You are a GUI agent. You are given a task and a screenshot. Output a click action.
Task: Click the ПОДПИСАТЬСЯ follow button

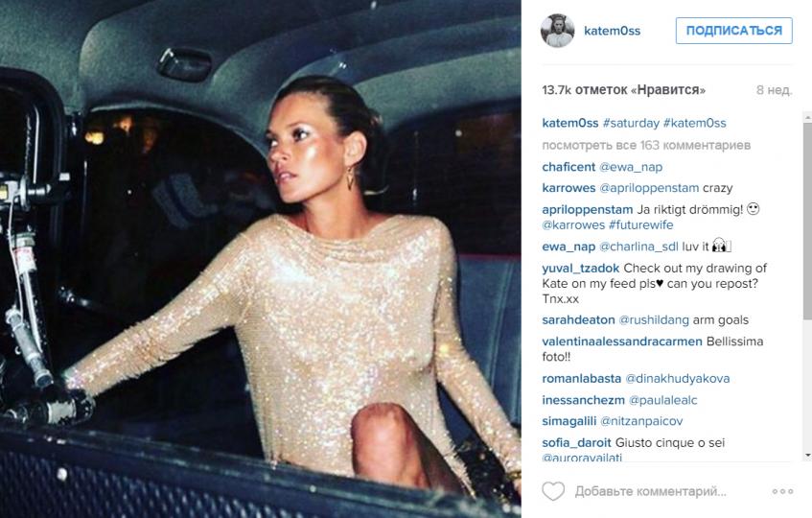(x=733, y=31)
